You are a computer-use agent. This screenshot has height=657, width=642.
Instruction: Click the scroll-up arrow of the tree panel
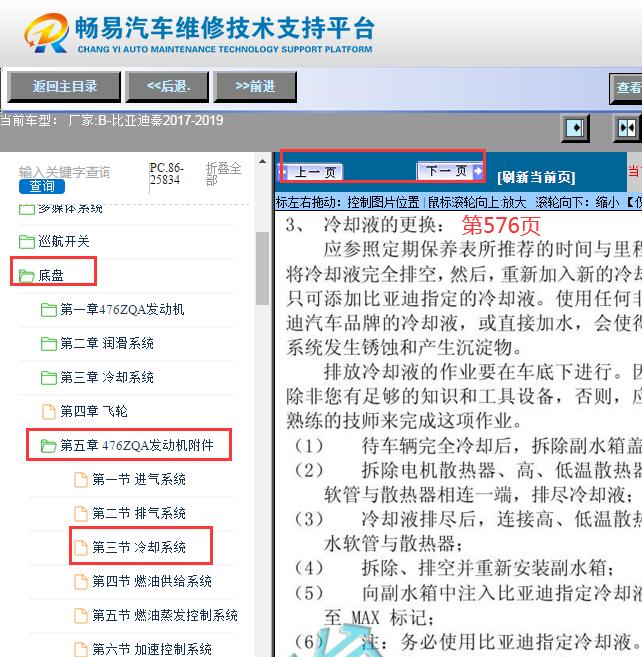262,161
